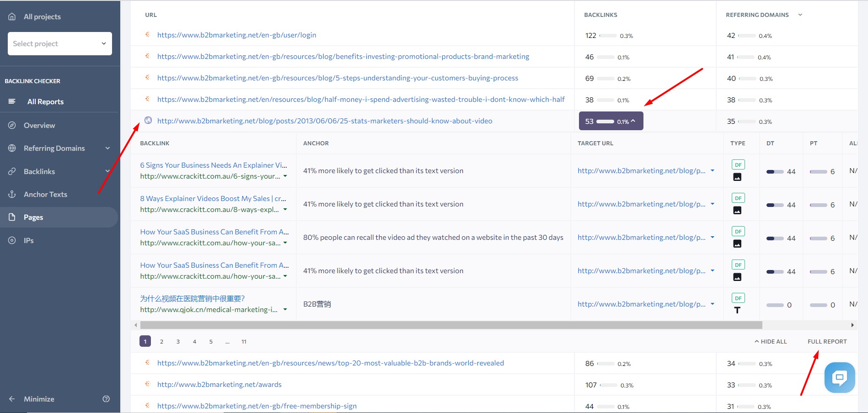This screenshot has width=868, height=413.
Task: Click the favicon beside user/login URL
Action: [x=148, y=34]
